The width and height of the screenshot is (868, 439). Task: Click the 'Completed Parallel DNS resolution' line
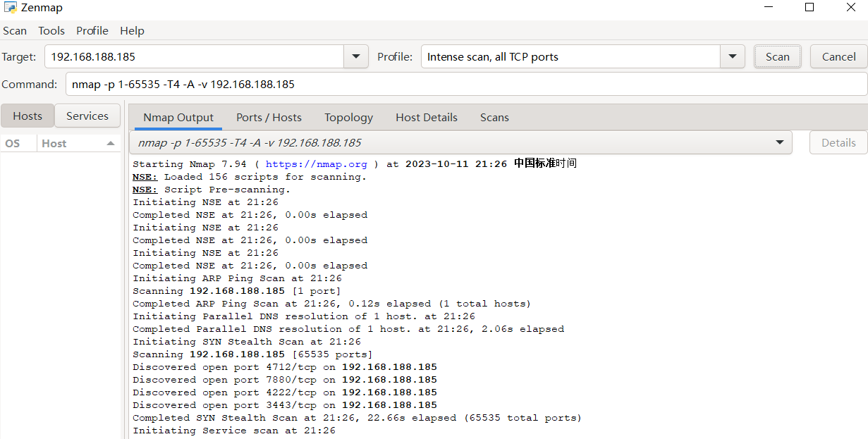point(348,329)
